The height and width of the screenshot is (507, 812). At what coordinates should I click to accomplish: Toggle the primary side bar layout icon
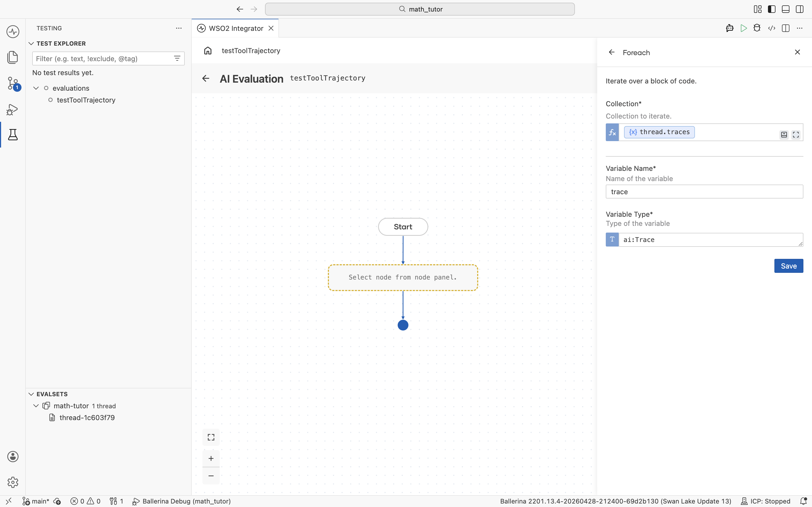(771, 9)
